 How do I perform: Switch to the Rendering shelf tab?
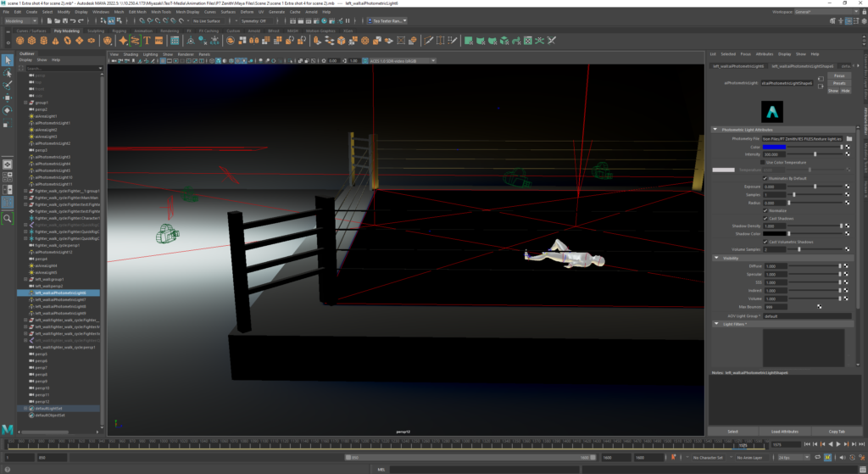coord(168,31)
